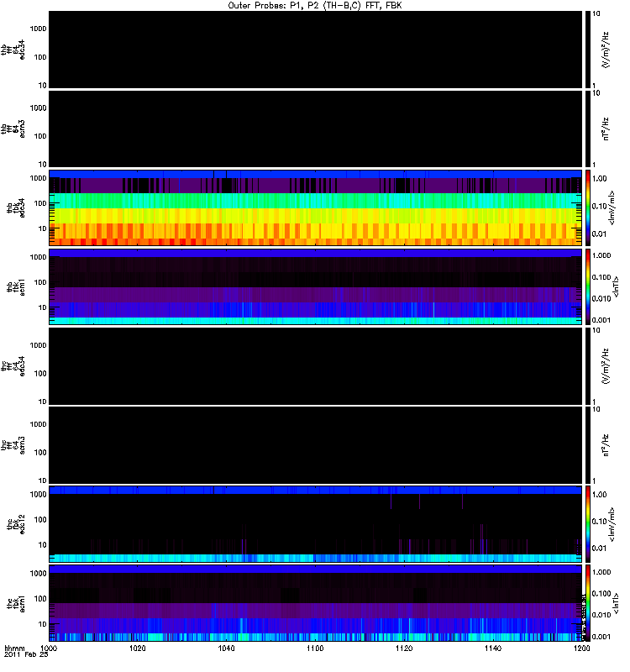Click the rotated 'thb fff 64 edc34' panel label

[x=13, y=50]
